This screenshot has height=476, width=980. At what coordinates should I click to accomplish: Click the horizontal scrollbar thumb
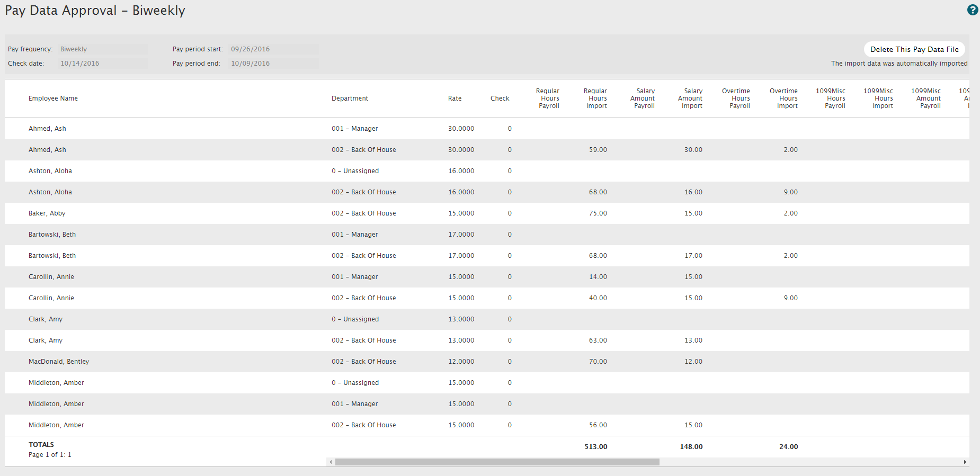click(x=497, y=462)
